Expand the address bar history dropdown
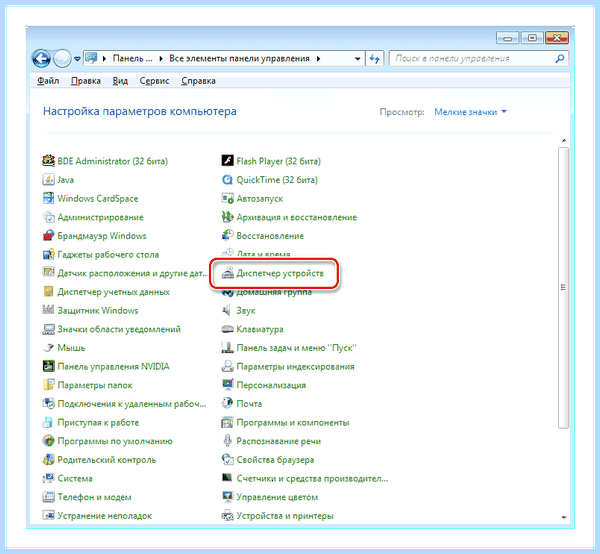 click(357, 59)
